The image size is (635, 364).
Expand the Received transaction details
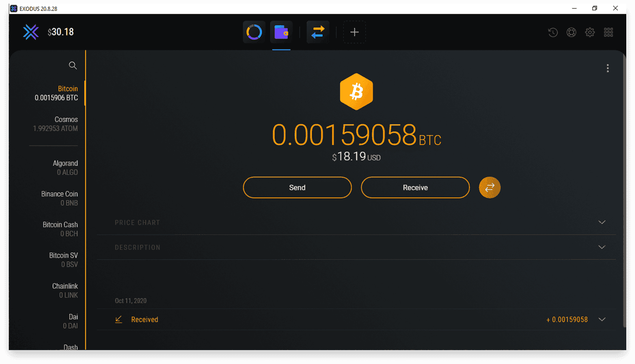[602, 319]
